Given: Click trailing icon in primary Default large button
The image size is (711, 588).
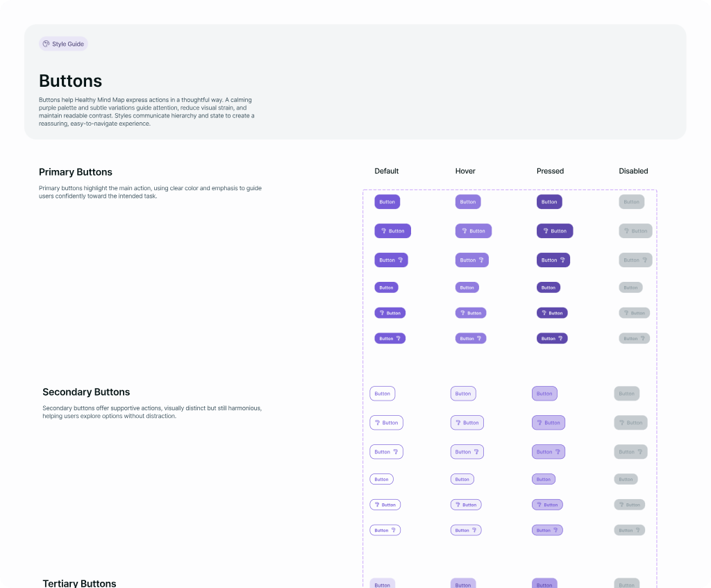Looking at the screenshot, I should tap(401, 260).
